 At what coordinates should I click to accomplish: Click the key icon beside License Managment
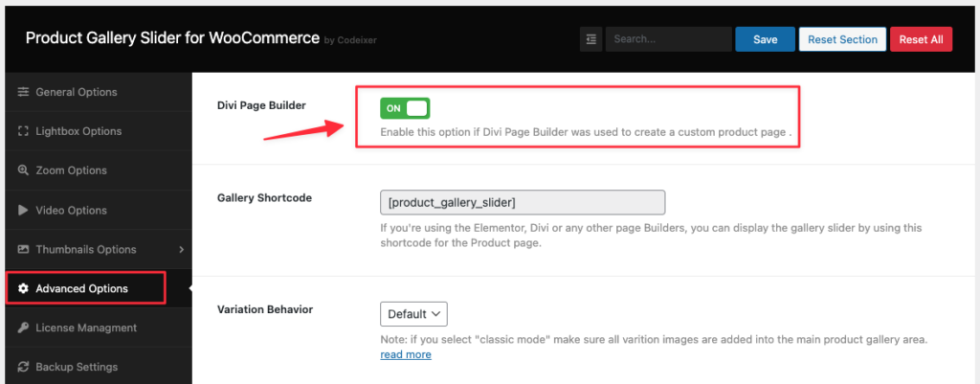pyautogui.click(x=23, y=328)
